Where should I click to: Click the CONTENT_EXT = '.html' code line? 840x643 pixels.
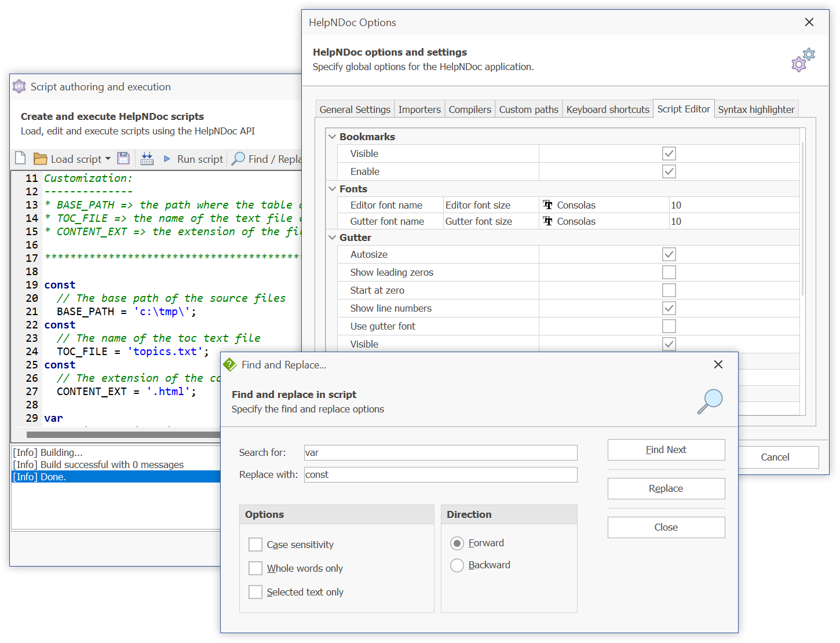[x=126, y=391]
